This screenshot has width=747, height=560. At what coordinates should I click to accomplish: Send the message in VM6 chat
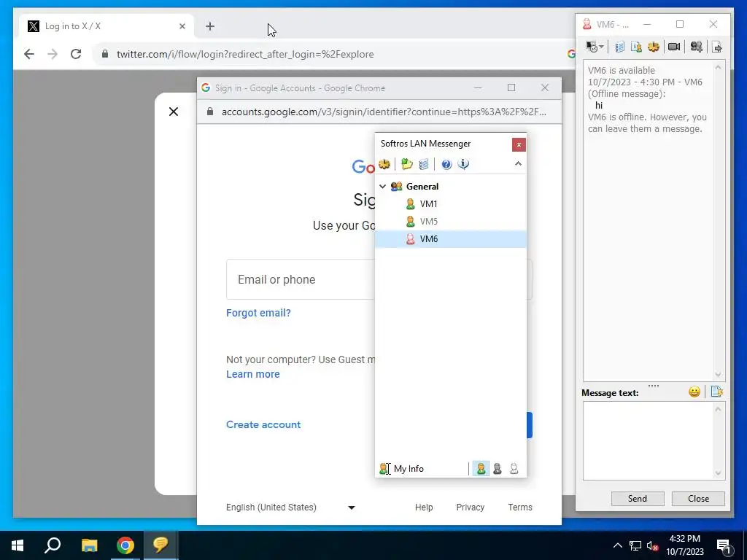[638, 499]
